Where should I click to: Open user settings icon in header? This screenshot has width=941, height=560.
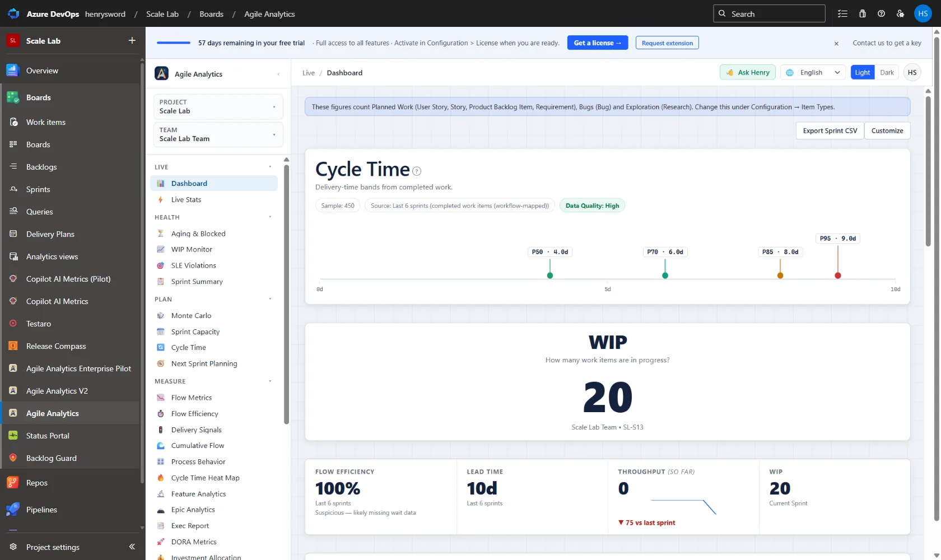coord(900,13)
